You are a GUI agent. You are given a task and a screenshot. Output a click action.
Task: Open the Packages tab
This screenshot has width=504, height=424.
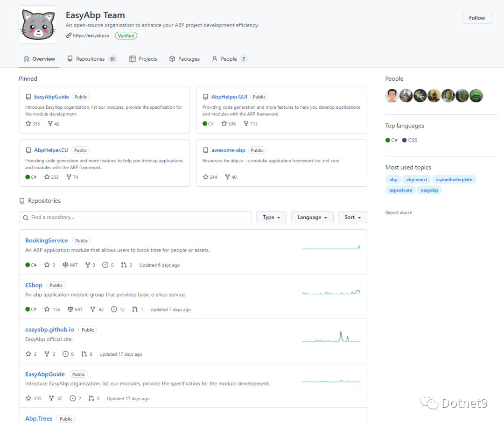(x=184, y=59)
